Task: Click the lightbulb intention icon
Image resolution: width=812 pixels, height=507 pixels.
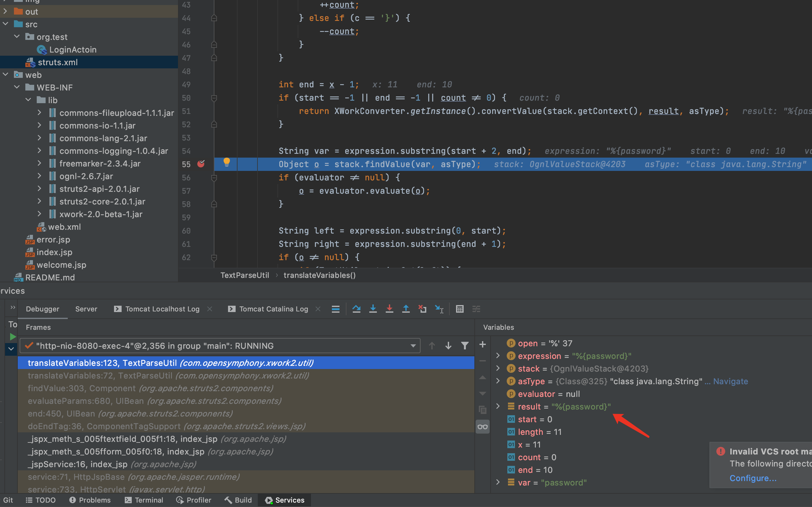Action: pyautogui.click(x=227, y=162)
